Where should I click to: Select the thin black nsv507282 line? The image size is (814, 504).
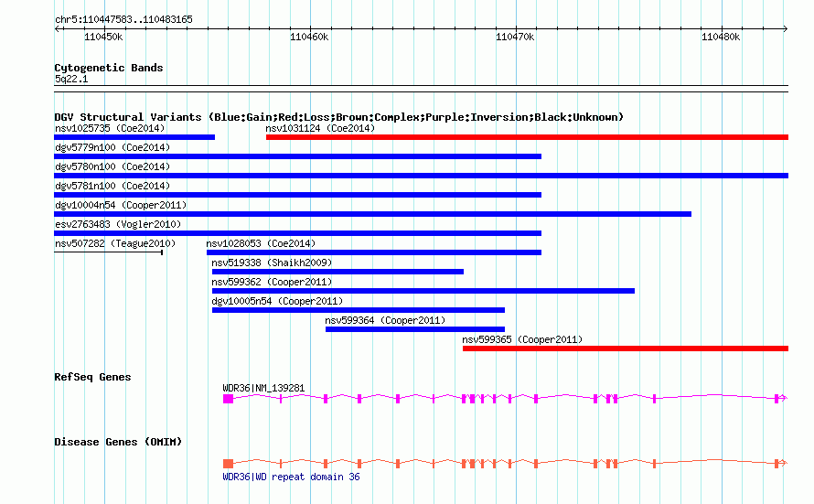click(x=109, y=252)
